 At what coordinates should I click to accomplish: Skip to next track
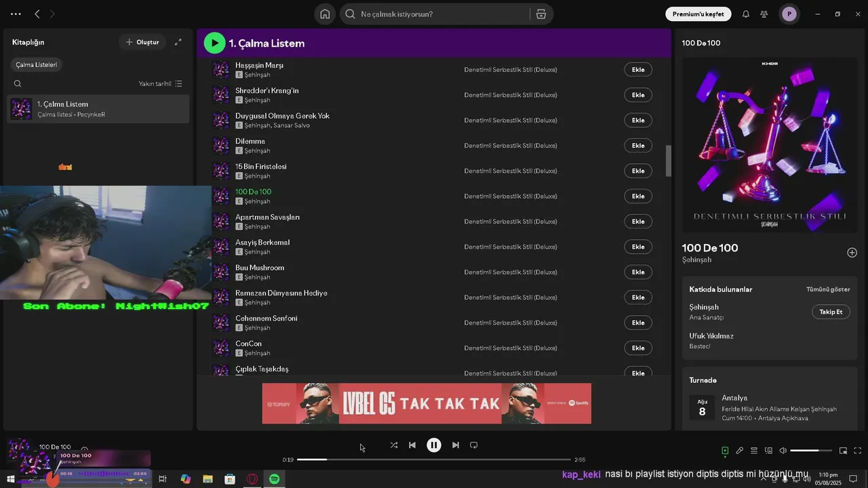456,445
